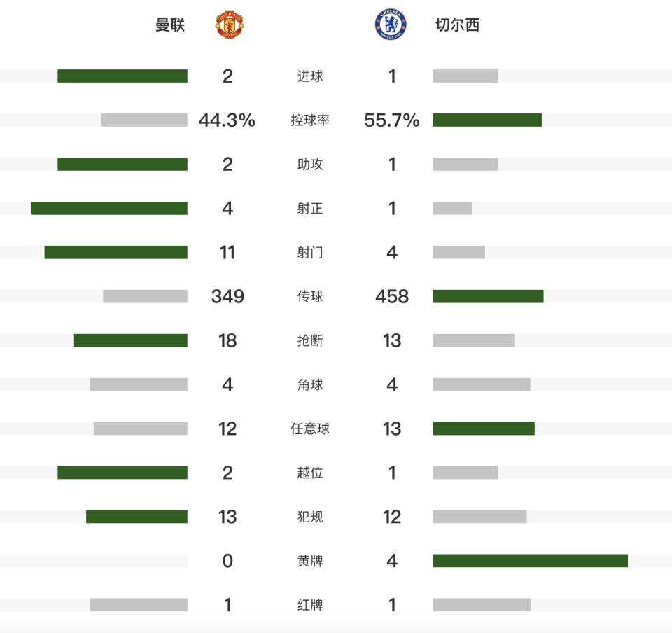The width and height of the screenshot is (672, 633).
Task: Click Chelsea's green 控球率 bar
Action: point(487,120)
